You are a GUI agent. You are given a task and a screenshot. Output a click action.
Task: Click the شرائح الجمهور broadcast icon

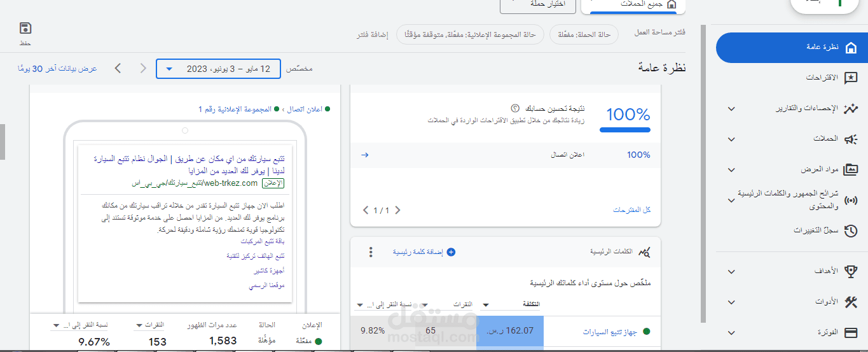pos(851,201)
